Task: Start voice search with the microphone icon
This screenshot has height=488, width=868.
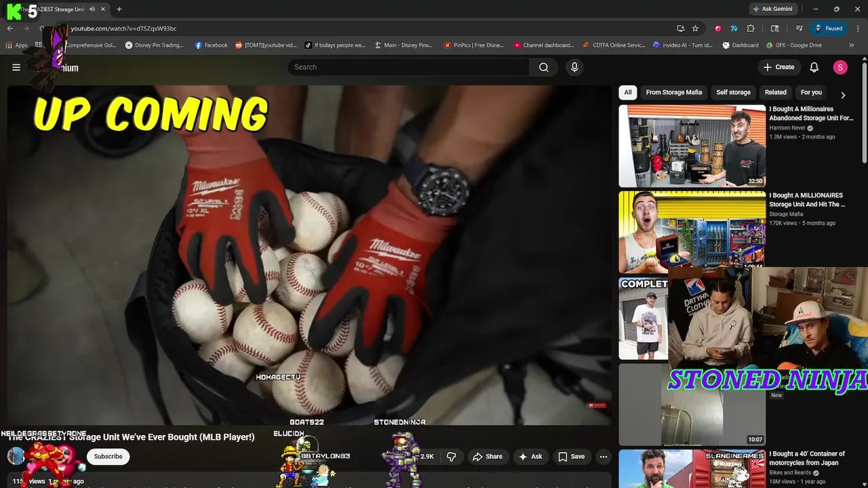Action: tap(574, 67)
